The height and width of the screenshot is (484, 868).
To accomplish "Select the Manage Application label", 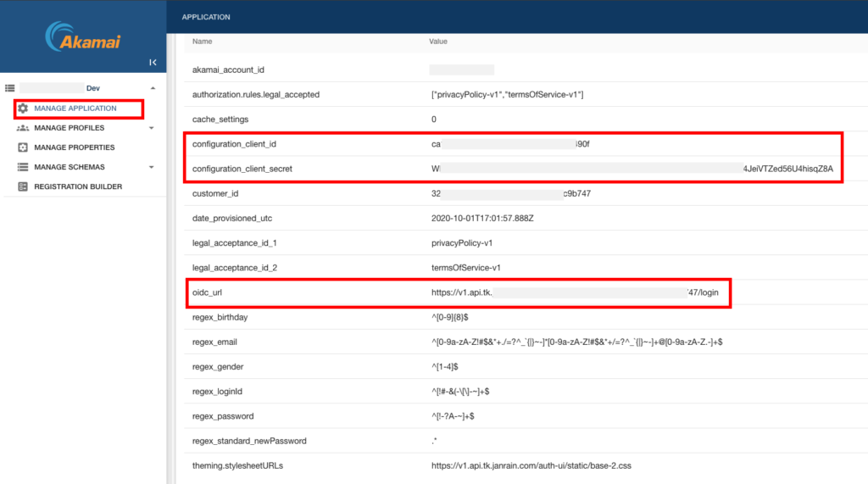I will 75,108.
